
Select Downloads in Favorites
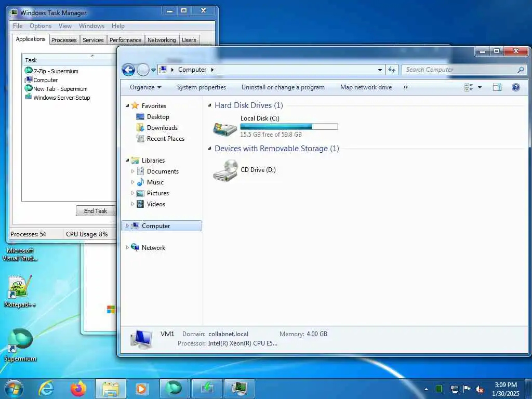coord(162,128)
